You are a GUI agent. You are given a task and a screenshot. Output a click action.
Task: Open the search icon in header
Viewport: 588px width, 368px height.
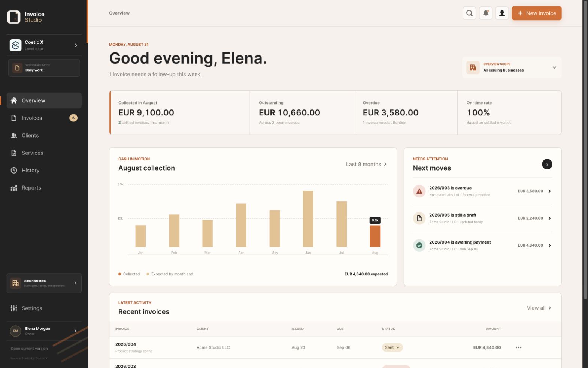tap(469, 13)
